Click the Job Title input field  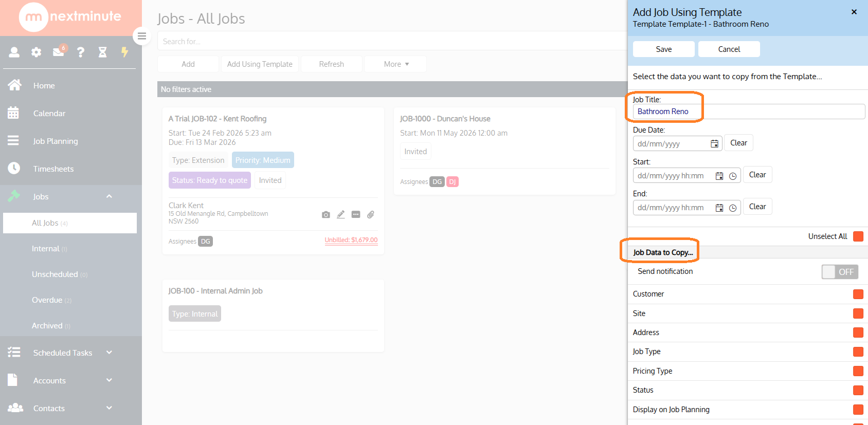tap(749, 112)
